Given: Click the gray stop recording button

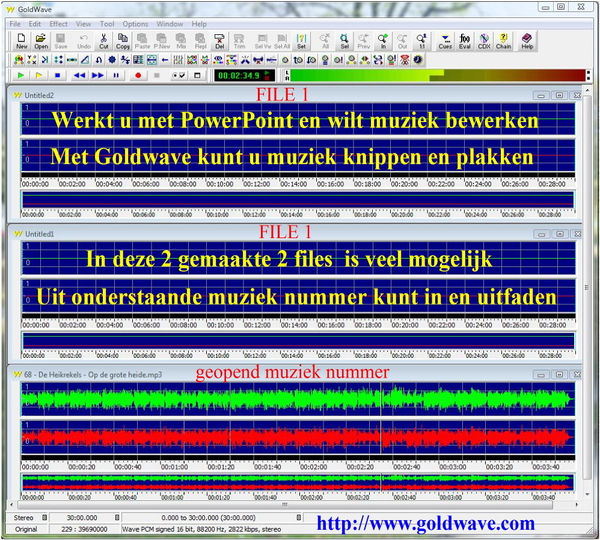Looking at the screenshot, I should [157, 75].
